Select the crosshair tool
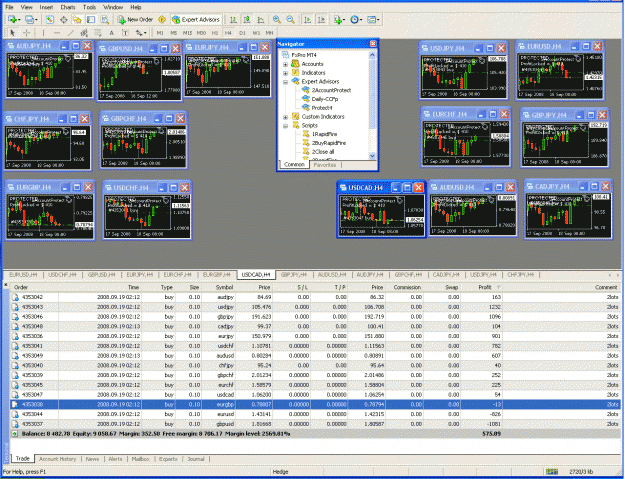The image size is (625, 479). click(26, 33)
